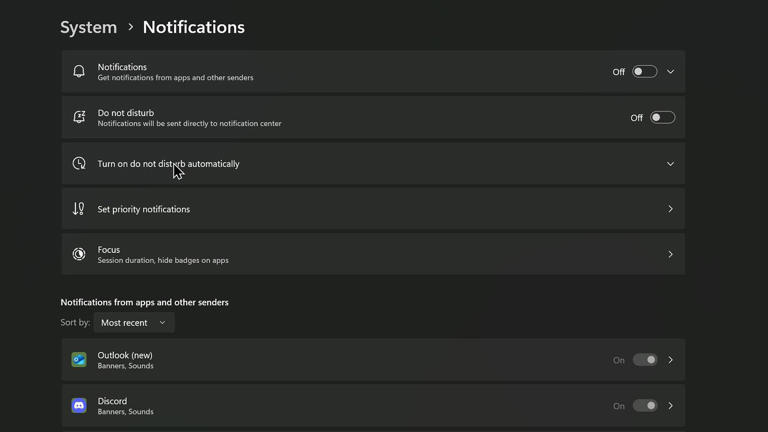Click the Outlook (new) app icon

click(79, 360)
